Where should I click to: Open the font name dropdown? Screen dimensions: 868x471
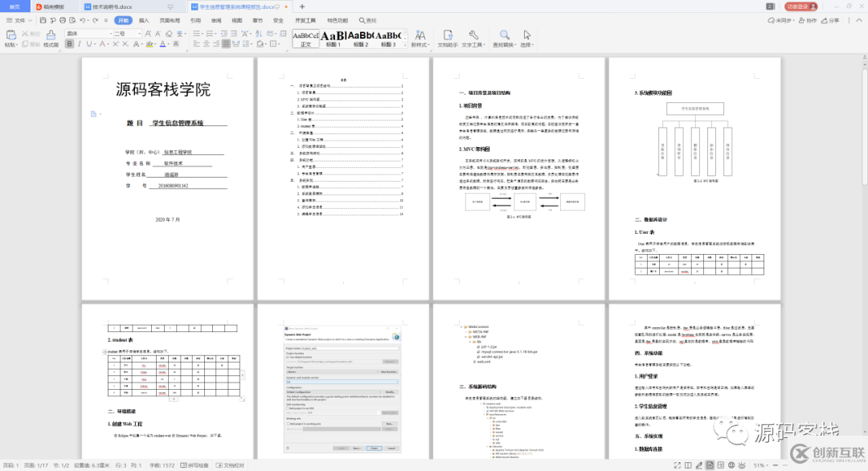coord(111,33)
